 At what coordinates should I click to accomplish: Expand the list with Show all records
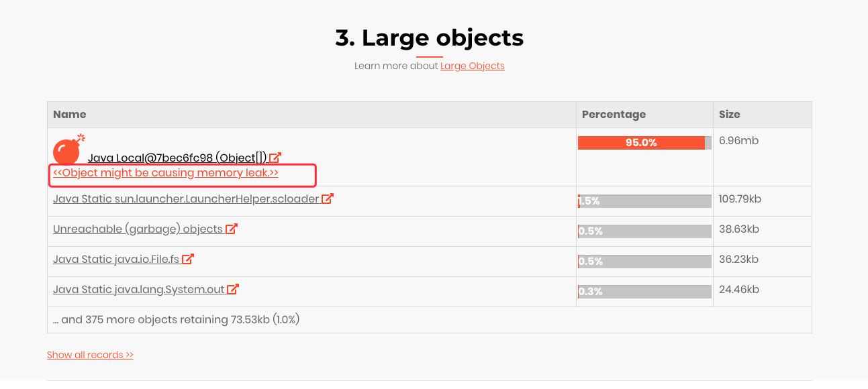tap(90, 355)
